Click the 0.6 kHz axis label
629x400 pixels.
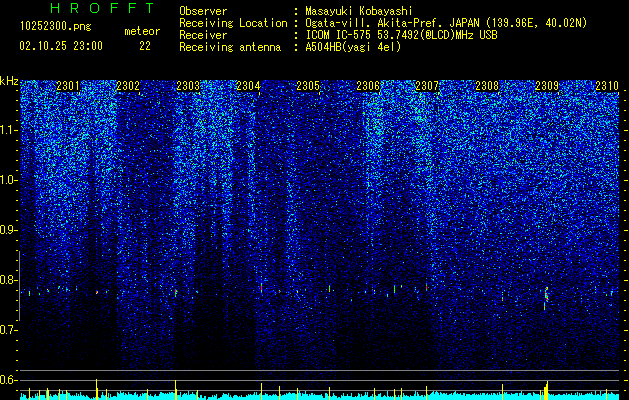click(x=9, y=380)
